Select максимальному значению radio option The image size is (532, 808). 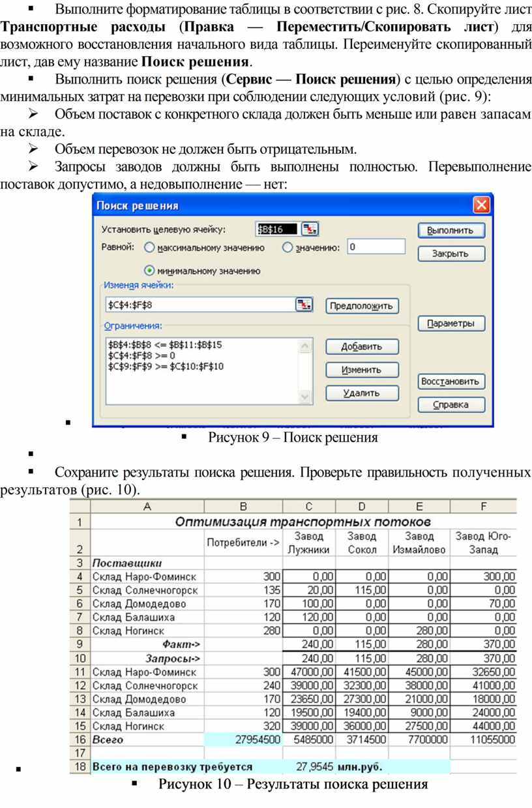[149, 248]
